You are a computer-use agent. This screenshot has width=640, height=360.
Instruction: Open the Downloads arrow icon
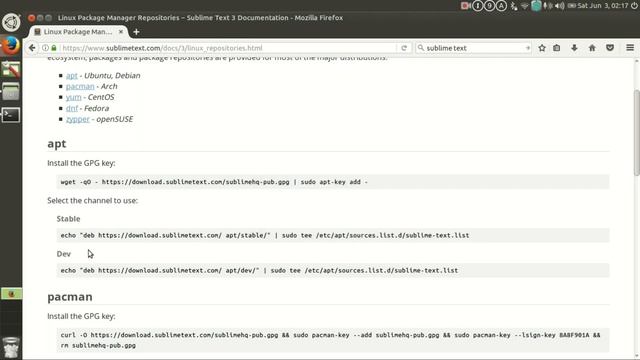[x=574, y=48]
